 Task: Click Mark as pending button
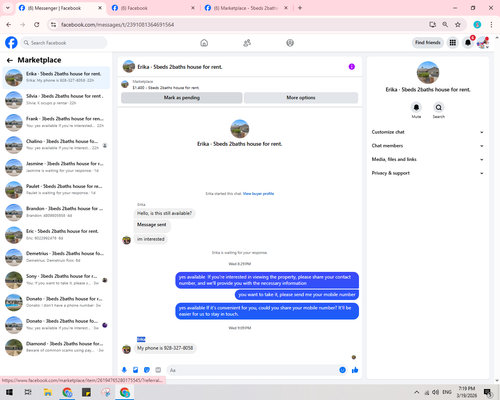coord(182,98)
